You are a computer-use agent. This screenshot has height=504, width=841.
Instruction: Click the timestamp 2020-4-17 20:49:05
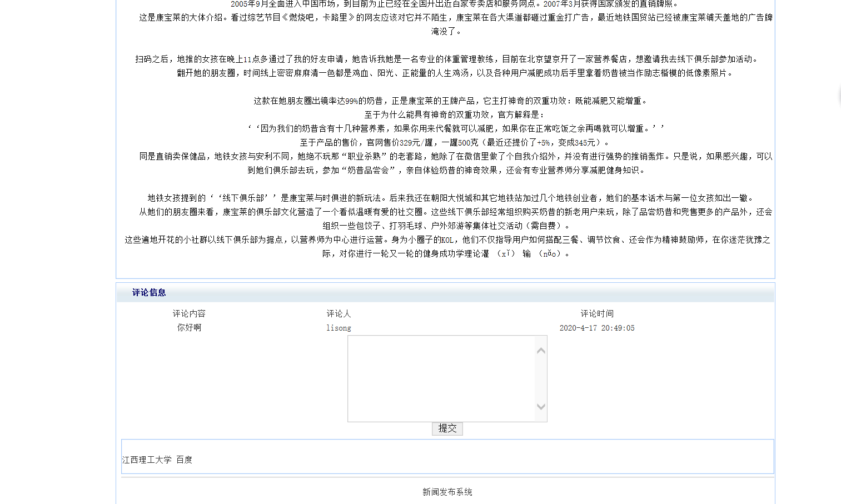point(597,328)
